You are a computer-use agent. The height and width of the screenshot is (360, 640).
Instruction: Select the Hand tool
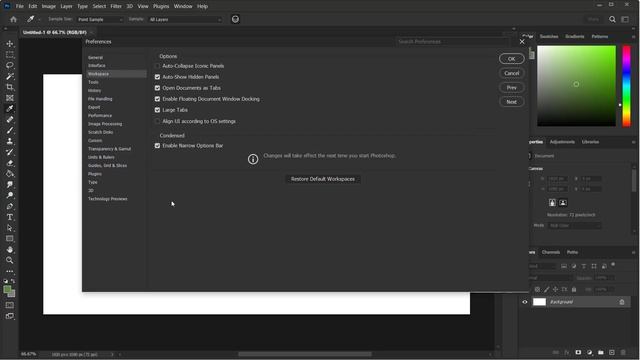point(10,249)
